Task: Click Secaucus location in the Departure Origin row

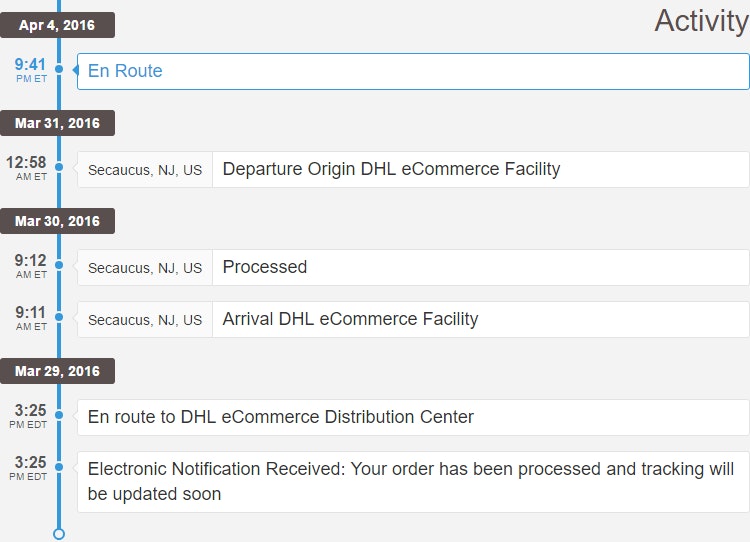Action: [x=145, y=170]
